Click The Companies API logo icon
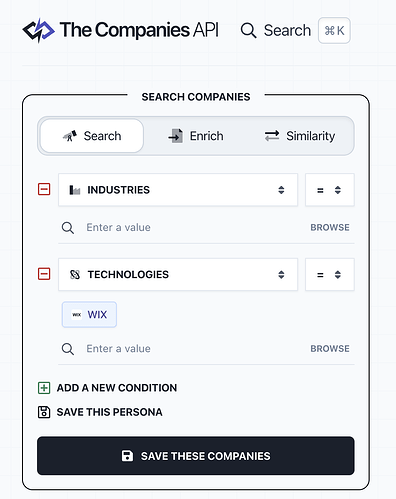Viewport: 396px width, 499px height. [x=38, y=30]
